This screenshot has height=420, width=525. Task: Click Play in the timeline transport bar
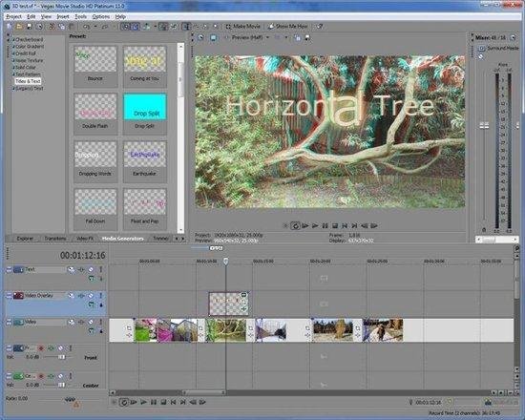pyautogui.click(x=143, y=402)
